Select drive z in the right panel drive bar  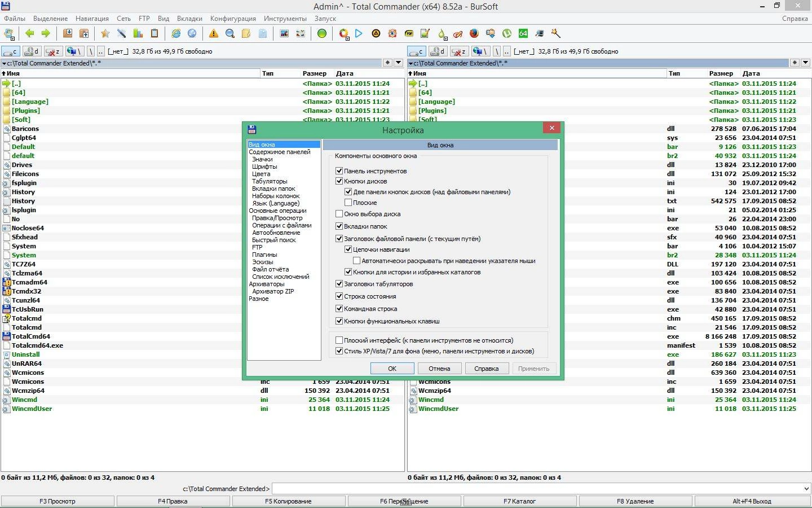460,51
